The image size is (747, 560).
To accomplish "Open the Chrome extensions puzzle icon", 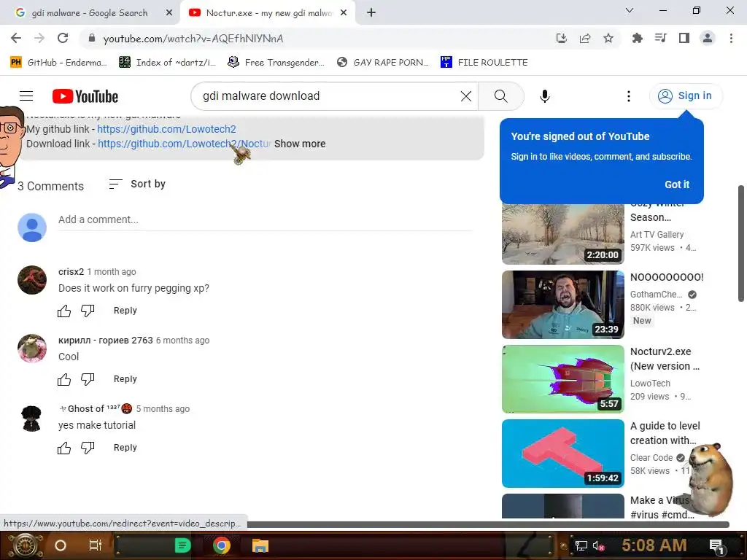I will (x=637, y=38).
